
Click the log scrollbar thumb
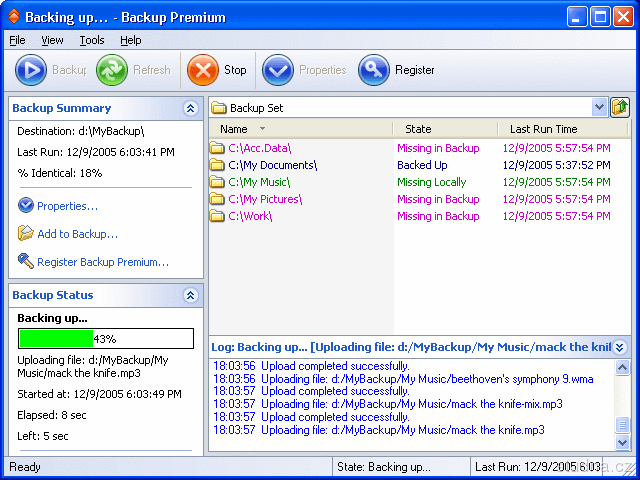pyautogui.click(x=622, y=424)
